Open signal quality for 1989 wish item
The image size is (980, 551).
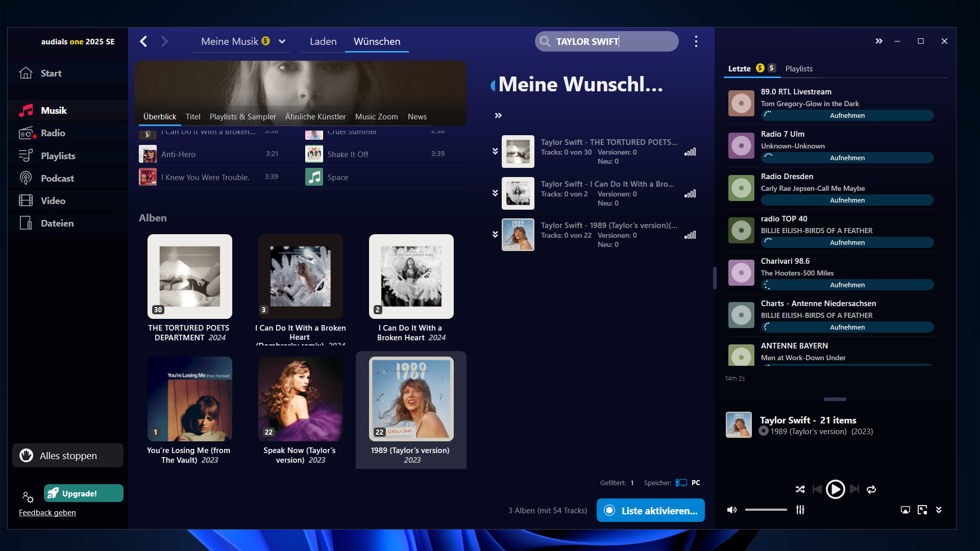coord(690,235)
